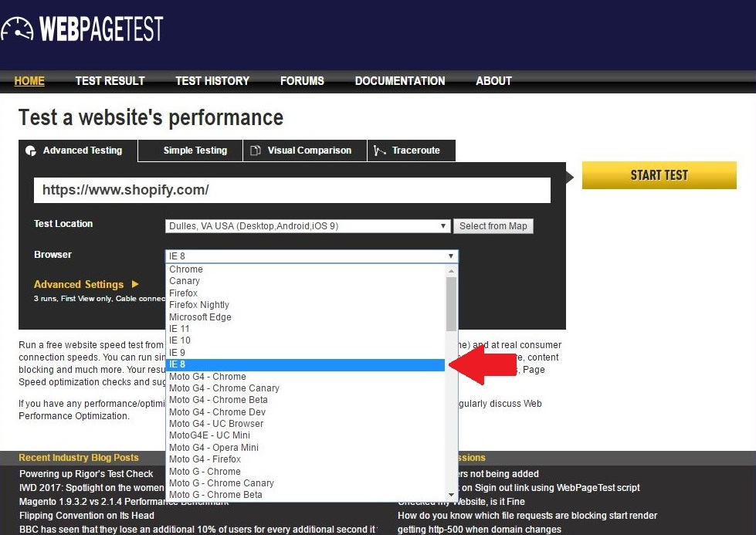Screen dimensions: 756x535
Task: Open the DOCUMENTATION menu item
Action: coord(400,81)
